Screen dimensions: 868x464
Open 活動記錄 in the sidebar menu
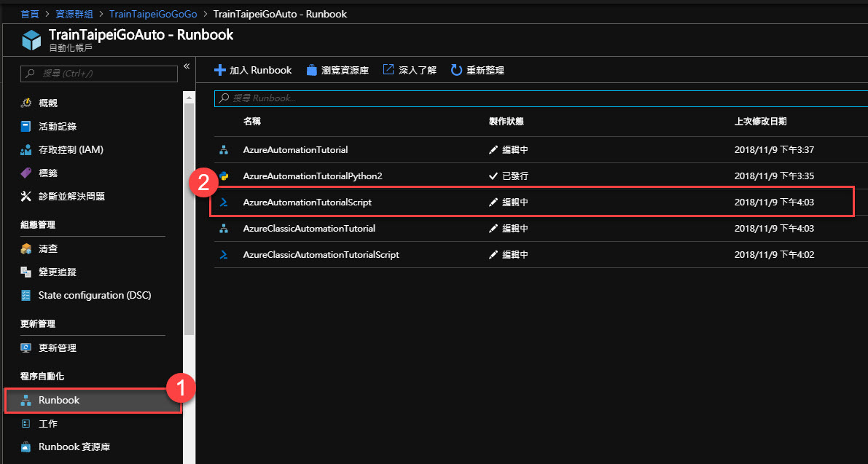pyautogui.click(x=58, y=127)
